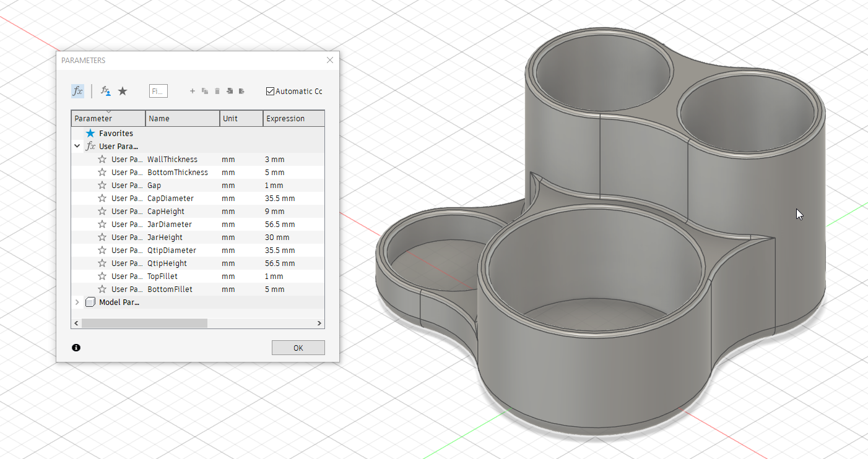Click the 'TopFillet' parameter name
This screenshot has width=868, height=459.
(x=162, y=277)
